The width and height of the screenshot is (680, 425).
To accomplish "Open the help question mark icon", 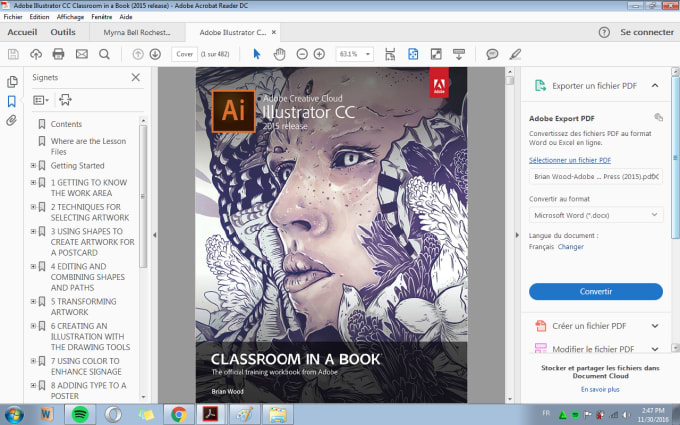I will coord(604,32).
